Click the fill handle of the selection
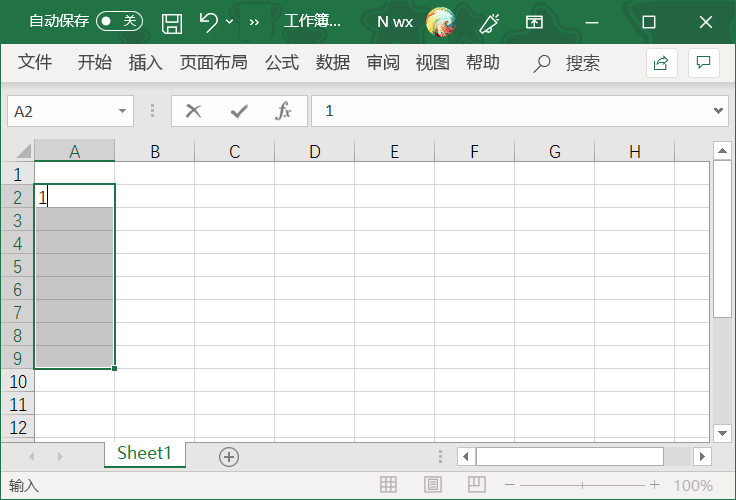Image resolution: width=736 pixels, height=500 pixels. point(115,369)
